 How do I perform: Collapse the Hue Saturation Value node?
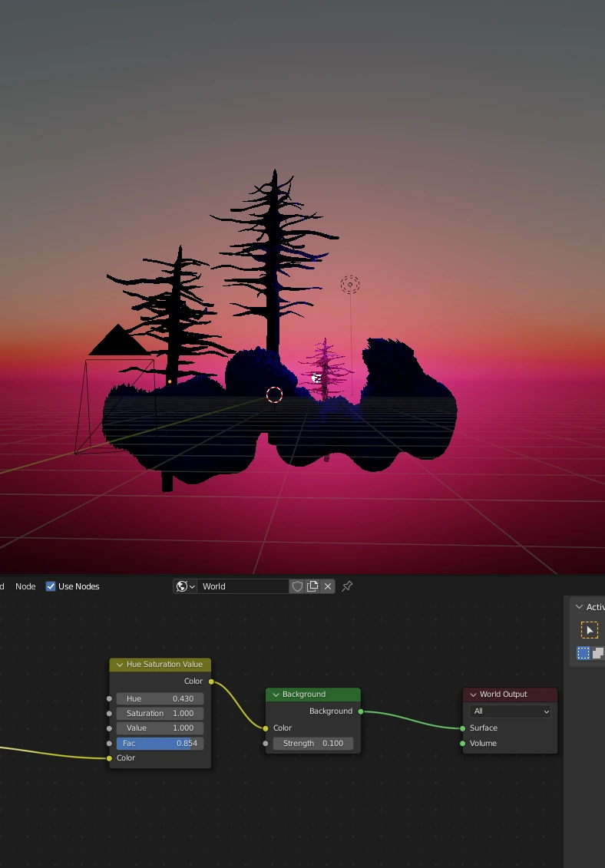(x=120, y=665)
